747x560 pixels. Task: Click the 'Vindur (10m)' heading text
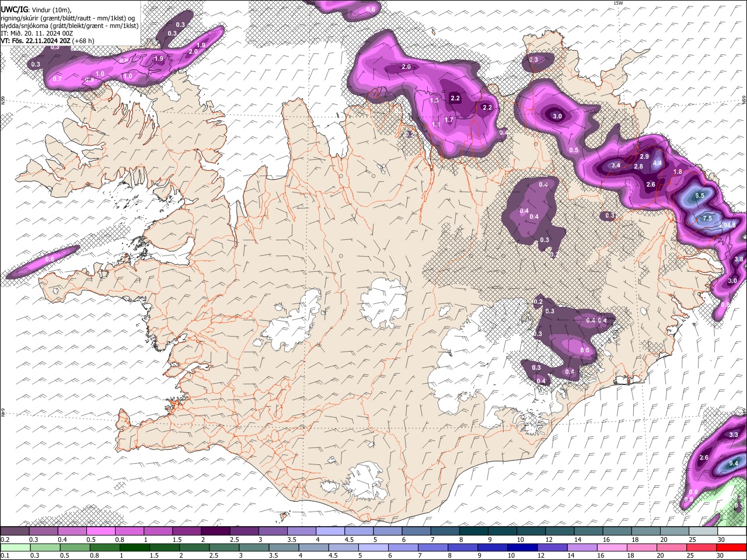tap(50, 9)
